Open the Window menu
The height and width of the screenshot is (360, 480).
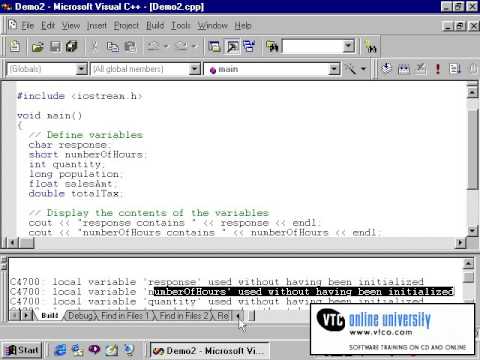point(212,26)
